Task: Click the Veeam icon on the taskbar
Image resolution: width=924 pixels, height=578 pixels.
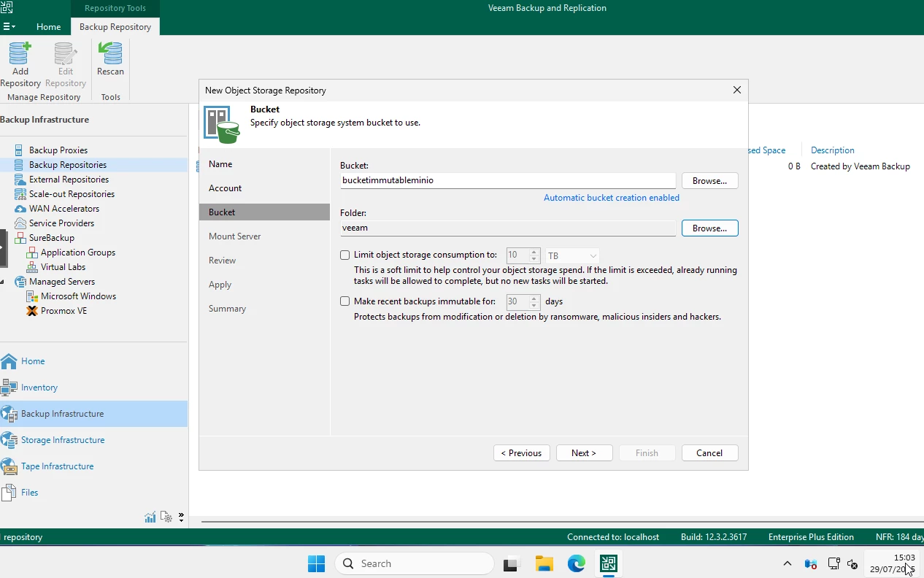Action: coord(609,563)
